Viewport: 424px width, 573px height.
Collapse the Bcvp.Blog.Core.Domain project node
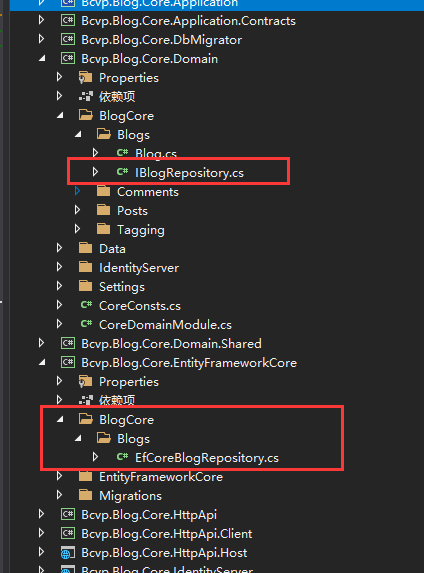(x=42, y=58)
